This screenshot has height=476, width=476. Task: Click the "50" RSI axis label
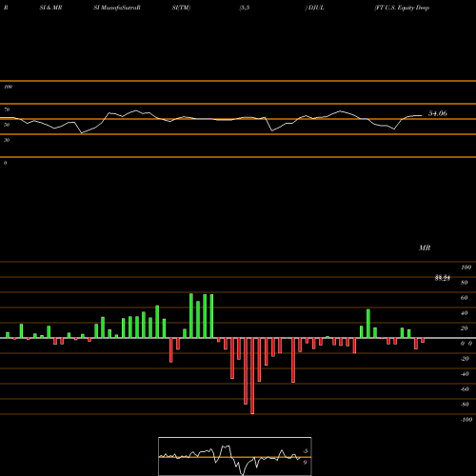click(x=7, y=125)
